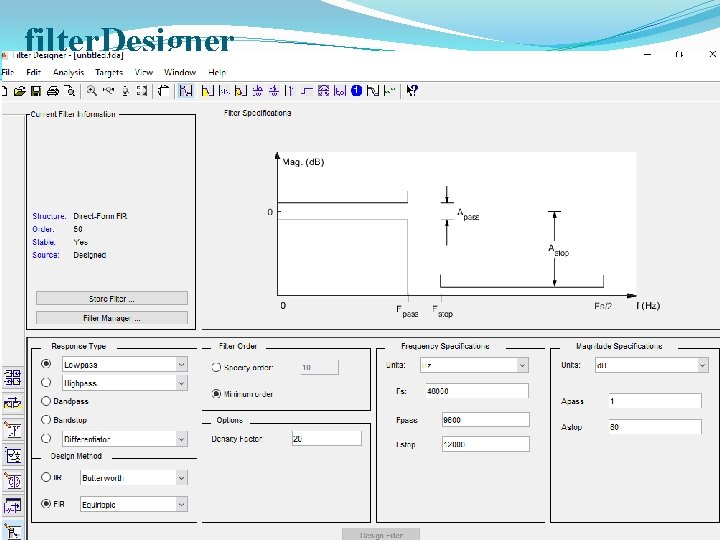Open the multirate filter sidebar panel icon
Screen dimensions: 720x540
[x=13, y=377]
